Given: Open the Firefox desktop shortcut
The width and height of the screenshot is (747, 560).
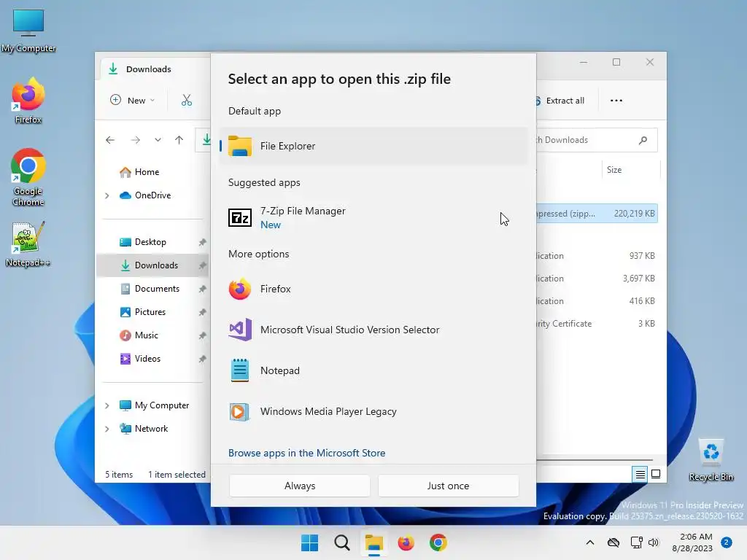Looking at the screenshot, I should tap(28, 101).
